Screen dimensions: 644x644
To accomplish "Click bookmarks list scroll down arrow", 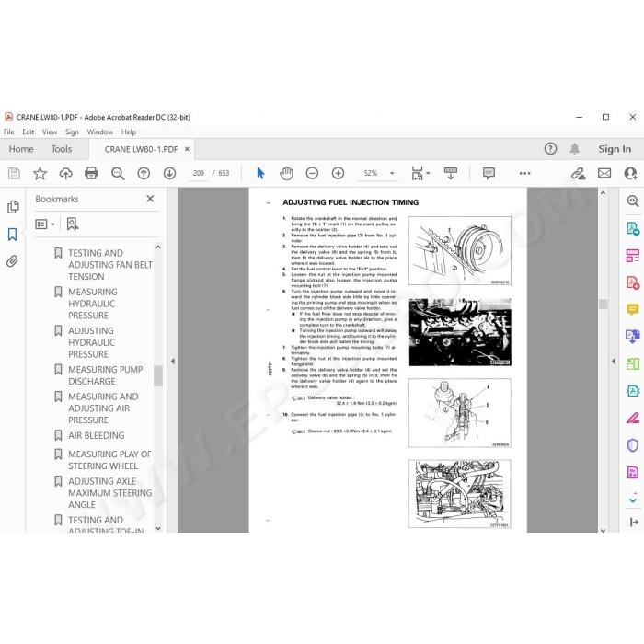I will point(158,529).
